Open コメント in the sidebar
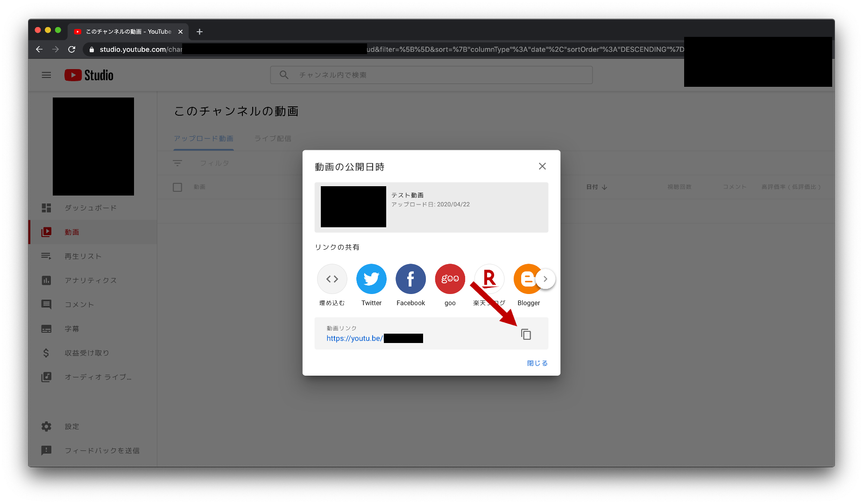 click(x=92, y=304)
